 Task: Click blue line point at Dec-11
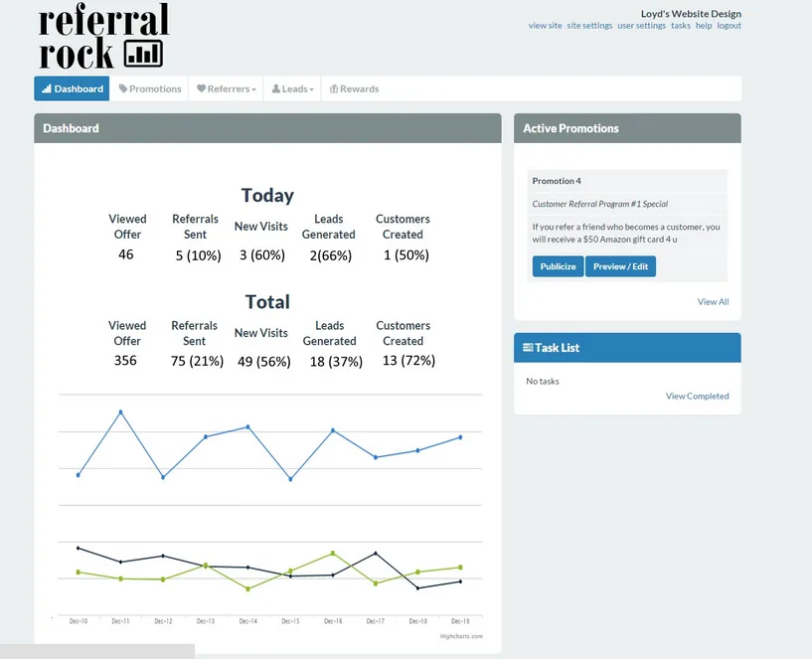120,412
